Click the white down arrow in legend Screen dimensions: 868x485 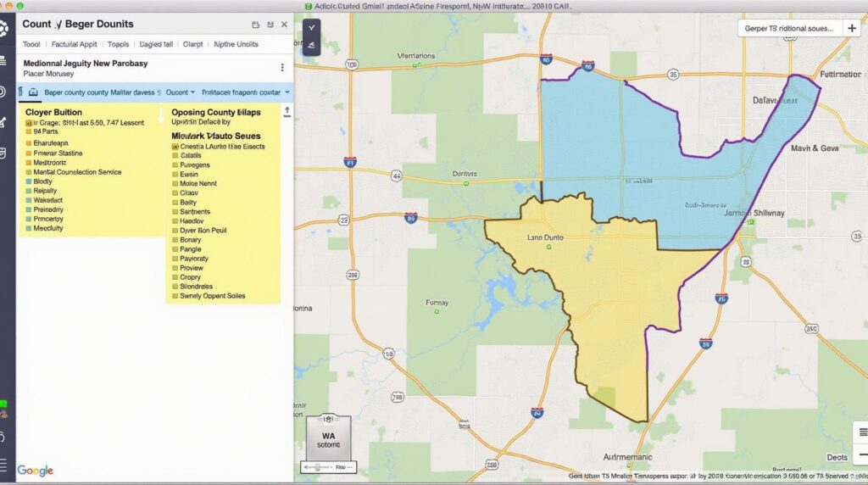(161, 115)
